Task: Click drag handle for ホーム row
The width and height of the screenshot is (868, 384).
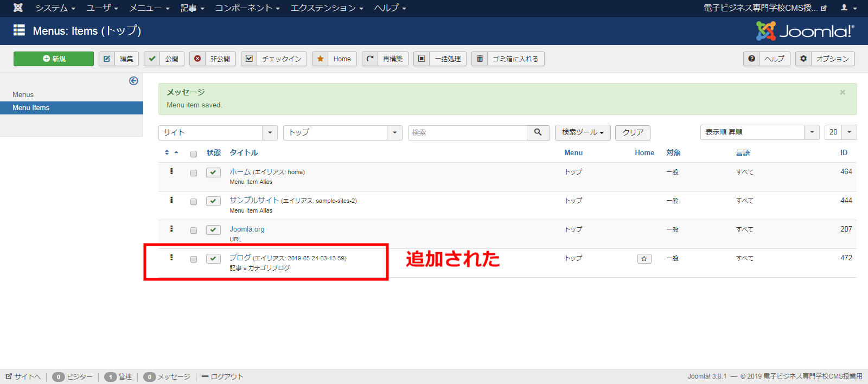Action: [x=171, y=171]
